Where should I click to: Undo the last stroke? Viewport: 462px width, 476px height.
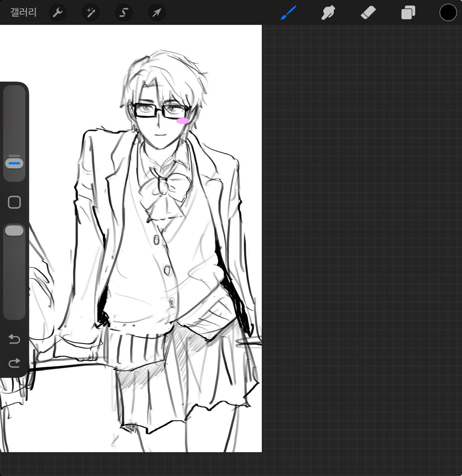click(x=14, y=339)
